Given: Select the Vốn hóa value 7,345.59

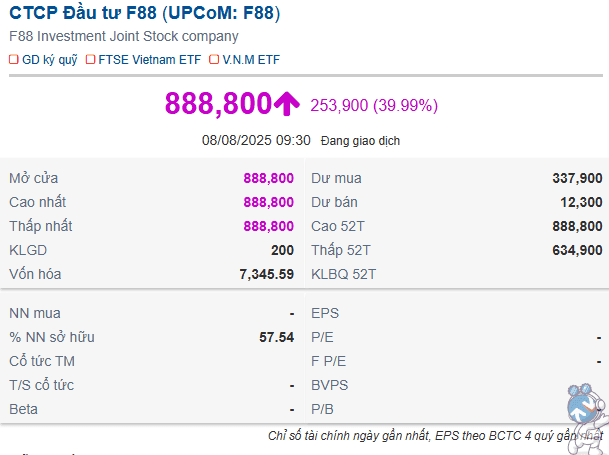Looking at the screenshot, I should click(267, 274).
